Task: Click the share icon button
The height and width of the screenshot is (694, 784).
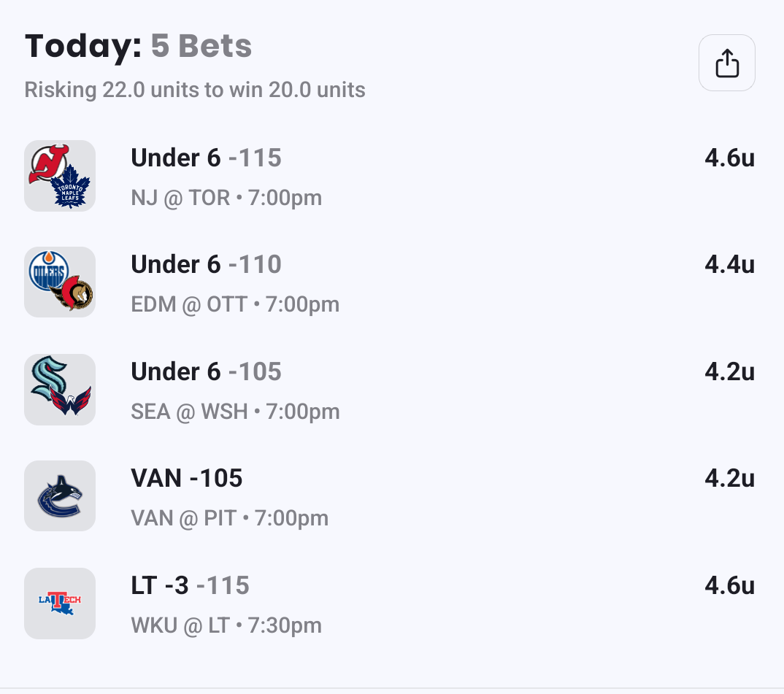Action: (726, 63)
